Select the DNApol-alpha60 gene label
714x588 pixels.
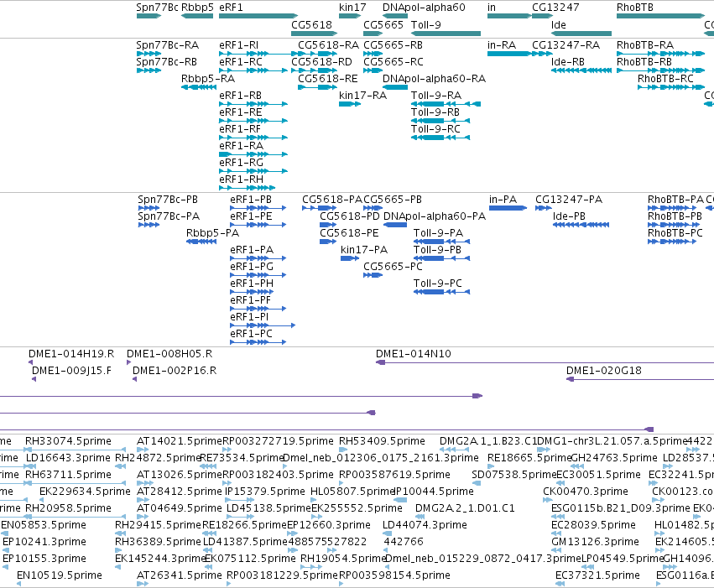(x=424, y=8)
